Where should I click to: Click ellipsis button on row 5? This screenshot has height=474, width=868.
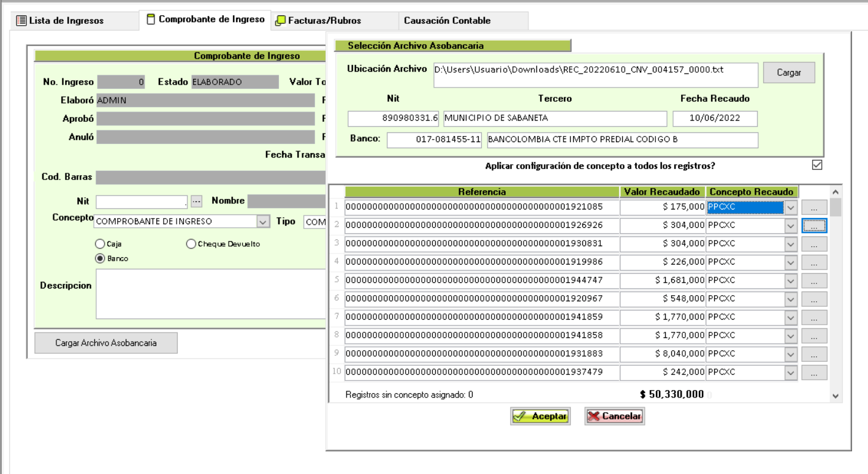pos(815,282)
